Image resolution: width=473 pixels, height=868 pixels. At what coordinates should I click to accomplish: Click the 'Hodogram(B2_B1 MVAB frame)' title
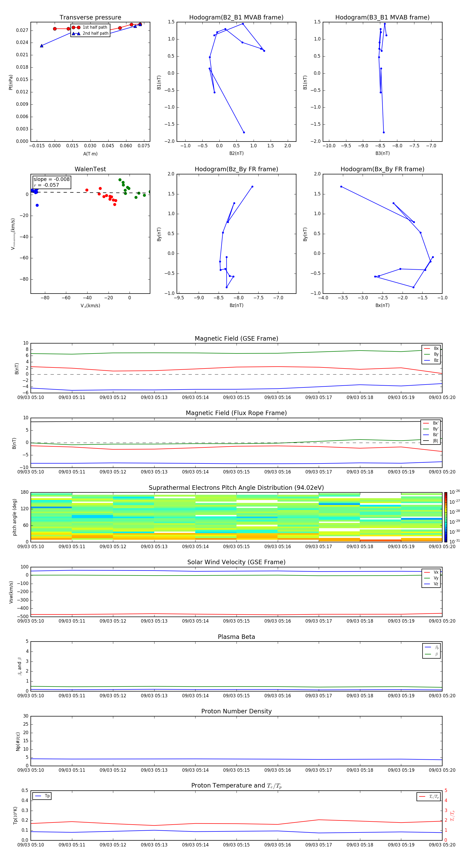236,18
